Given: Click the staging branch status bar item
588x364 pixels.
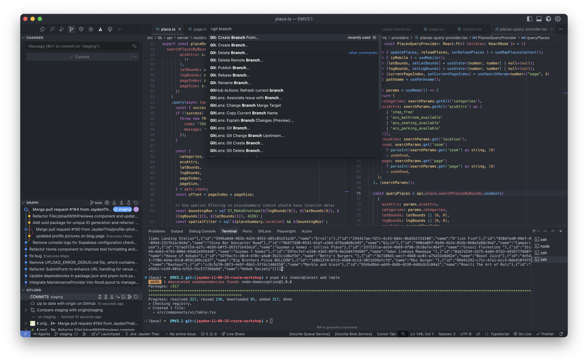Looking at the screenshot, I should click(x=63, y=334).
